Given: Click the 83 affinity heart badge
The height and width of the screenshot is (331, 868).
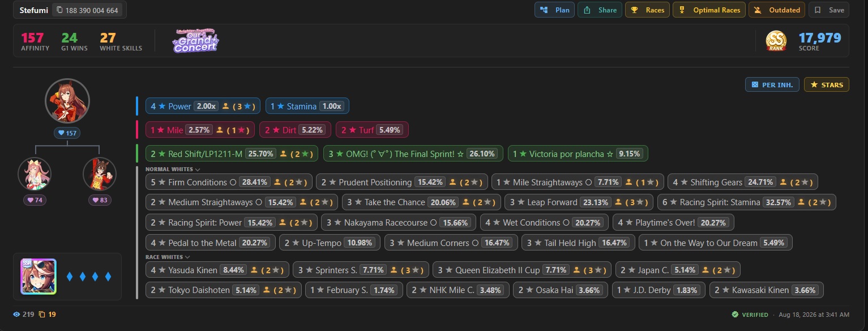Looking at the screenshot, I should [x=100, y=200].
